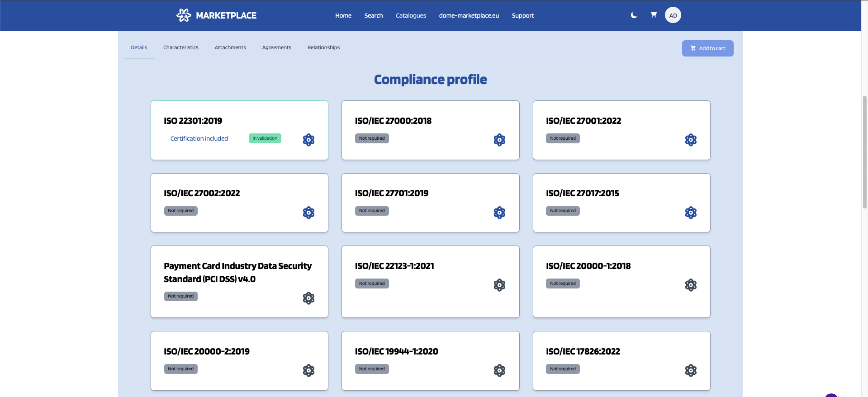Click the ISO/IEC 27000:2018 badge icon
The image size is (868, 397).
point(499,140)
